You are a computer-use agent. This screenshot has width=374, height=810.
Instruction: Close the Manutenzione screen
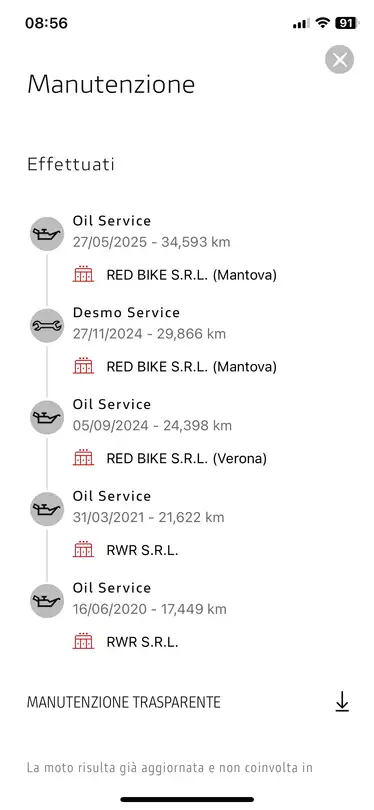(x=339, y=60)
